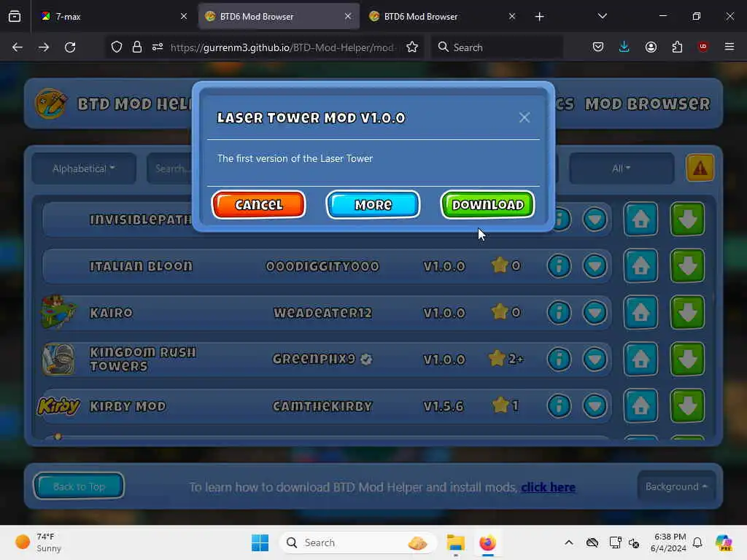
Task: Expand versions dropdown for Kairo
Action: (x=595, y=312)
